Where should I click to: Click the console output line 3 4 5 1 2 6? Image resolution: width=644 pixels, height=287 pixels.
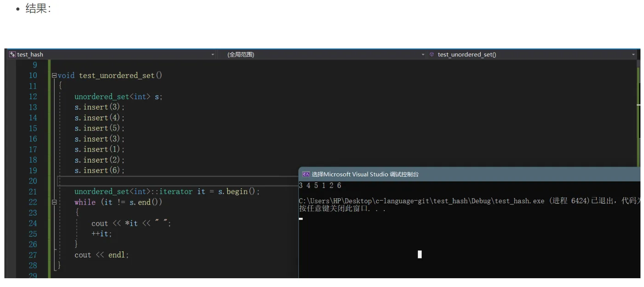point(320,185)
